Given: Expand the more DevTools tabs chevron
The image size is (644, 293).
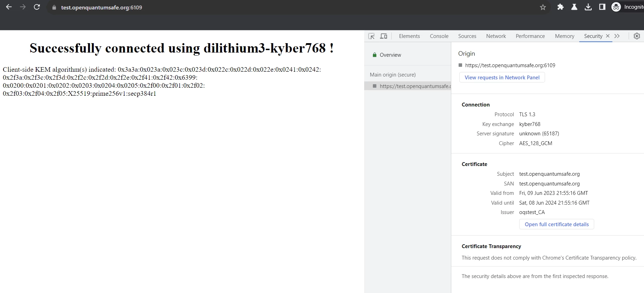Looking at the screenshot, I should [x=617, y=36].
